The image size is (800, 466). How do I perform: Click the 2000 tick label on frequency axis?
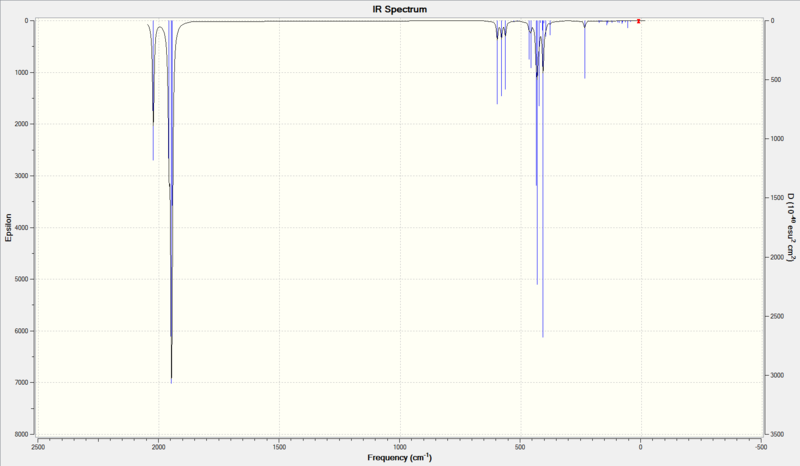pyautogui.click(x=159, y=447)
